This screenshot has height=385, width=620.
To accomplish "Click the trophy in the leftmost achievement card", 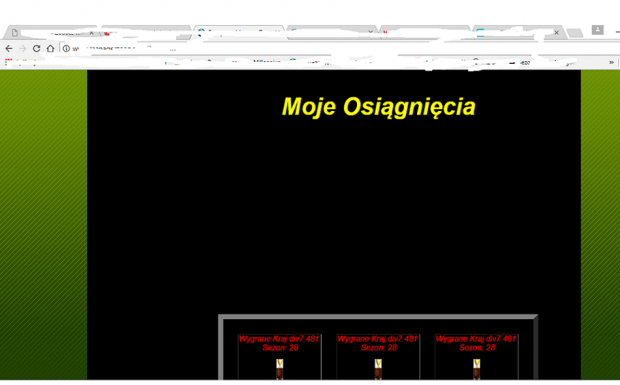I will coord(280,369).
